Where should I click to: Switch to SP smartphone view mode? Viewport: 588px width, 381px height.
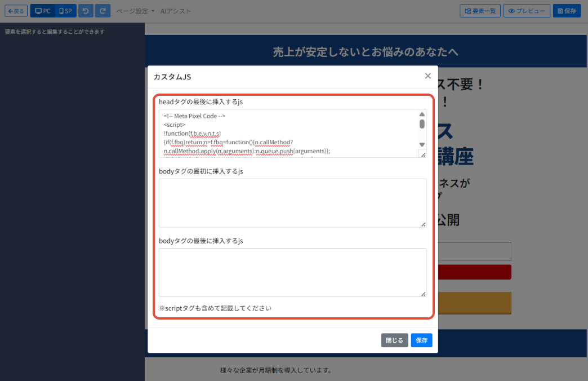pyautogui.click(x=65, y=11)
